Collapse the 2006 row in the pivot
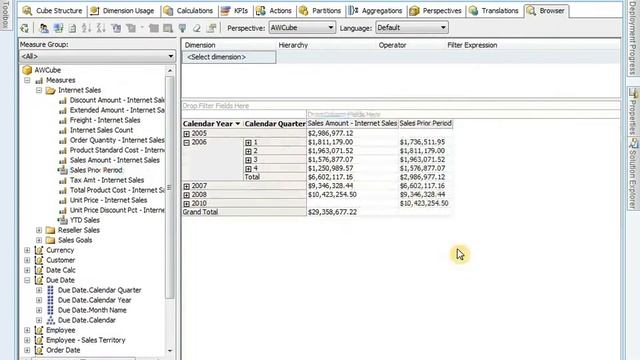640x360 pixels. point(187,143)
